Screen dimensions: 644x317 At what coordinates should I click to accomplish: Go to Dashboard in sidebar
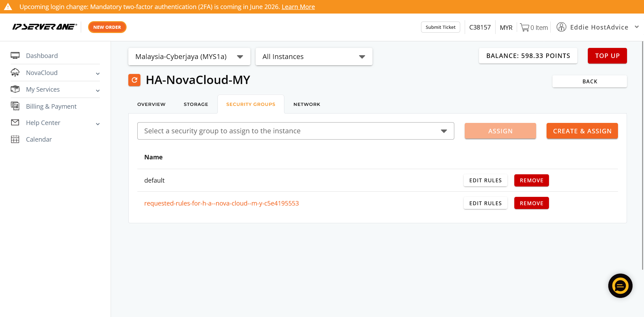pyautogui.click(x=42, y=56)
